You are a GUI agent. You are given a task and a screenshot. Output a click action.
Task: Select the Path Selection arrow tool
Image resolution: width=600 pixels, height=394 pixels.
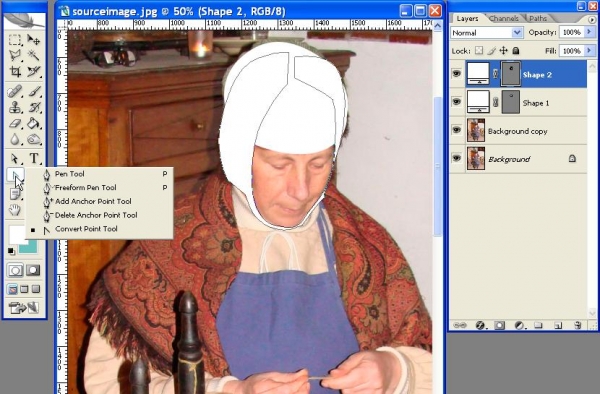[x=15, y=158]
